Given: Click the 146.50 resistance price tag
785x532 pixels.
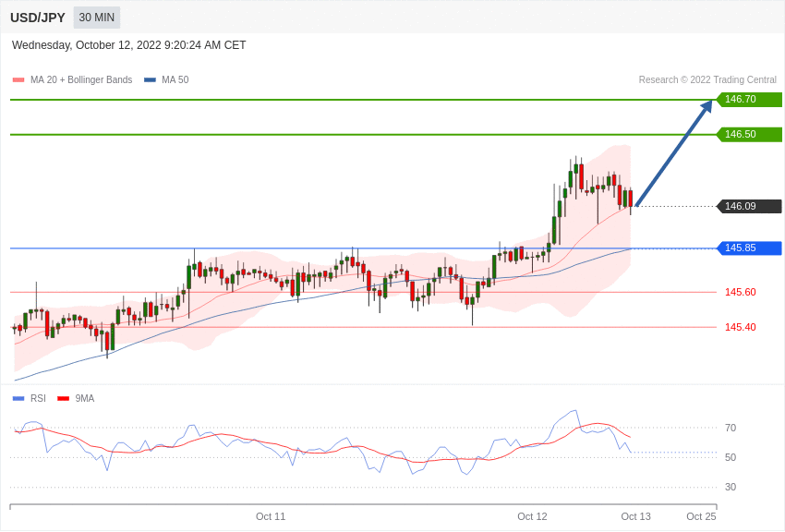Looking at the screenshot, I should pos(750,134).
